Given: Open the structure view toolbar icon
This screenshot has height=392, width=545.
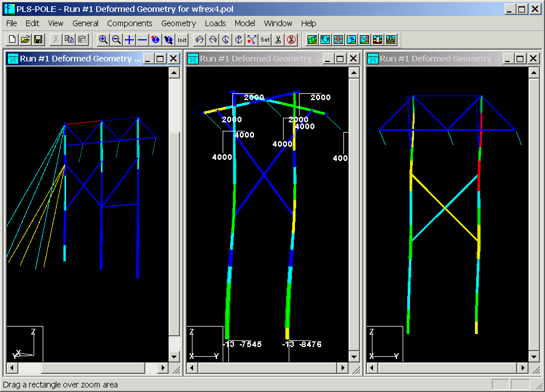Looking at the screenshot, I should [351, 40].
